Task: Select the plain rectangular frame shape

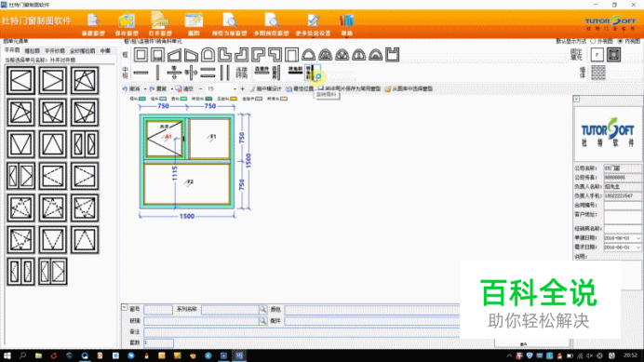Action: pyautogui.click(x=141, y=55)
